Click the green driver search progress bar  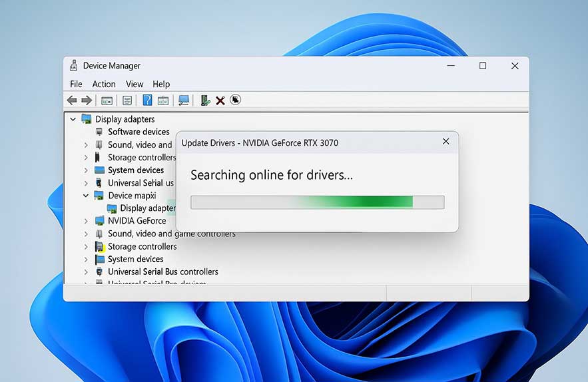[317, 202]
